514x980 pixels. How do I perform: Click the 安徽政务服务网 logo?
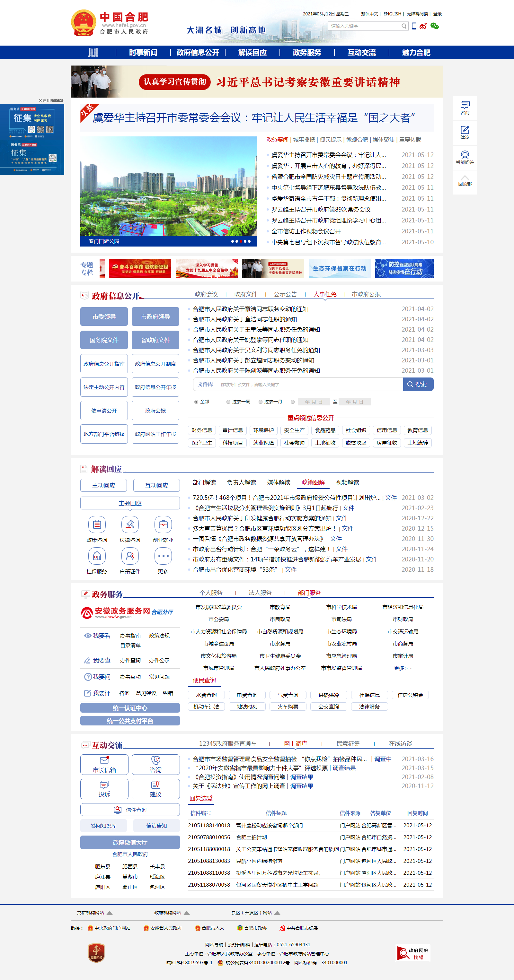(x=127, y=612)
